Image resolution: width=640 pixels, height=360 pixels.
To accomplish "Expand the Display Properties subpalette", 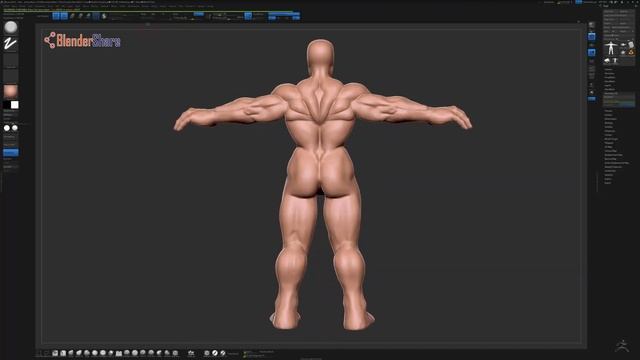I will pyautogui.click(x=613, y=167).
